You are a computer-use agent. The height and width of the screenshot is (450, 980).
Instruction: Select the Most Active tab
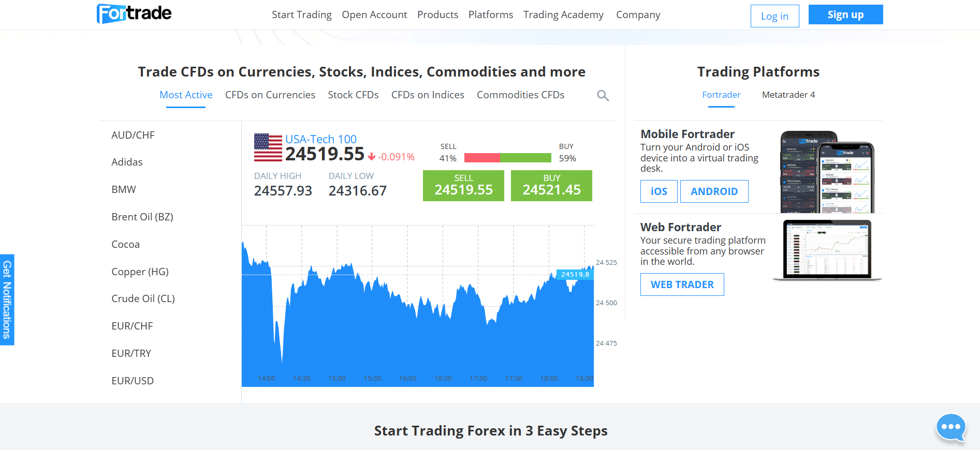click(186, 95)
